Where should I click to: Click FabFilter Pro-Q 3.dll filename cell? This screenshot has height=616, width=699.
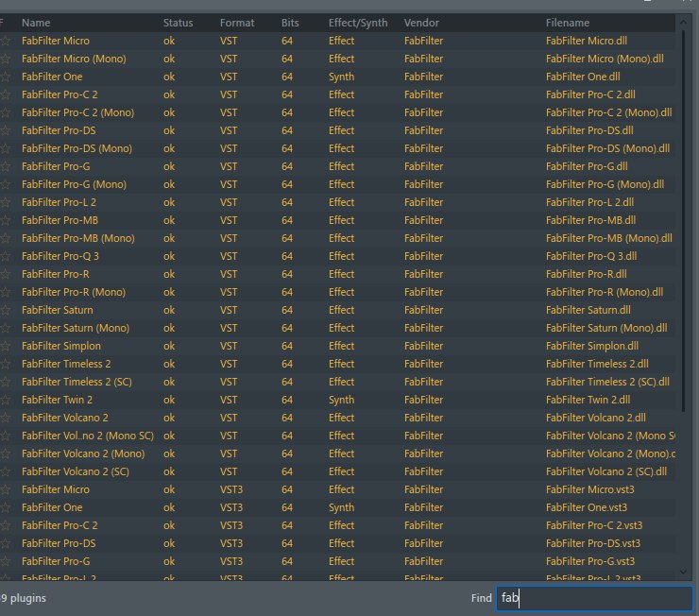(591, 256)
